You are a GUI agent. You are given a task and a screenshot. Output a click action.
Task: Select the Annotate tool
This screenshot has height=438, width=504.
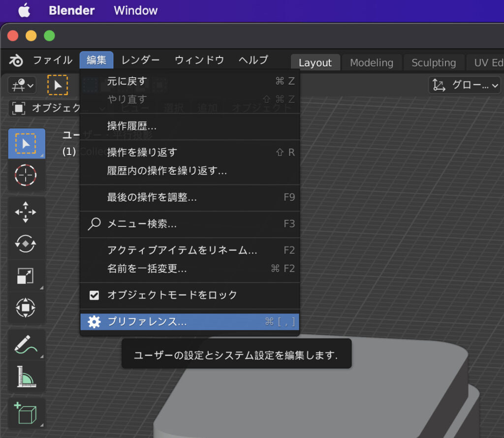(26, 344)
